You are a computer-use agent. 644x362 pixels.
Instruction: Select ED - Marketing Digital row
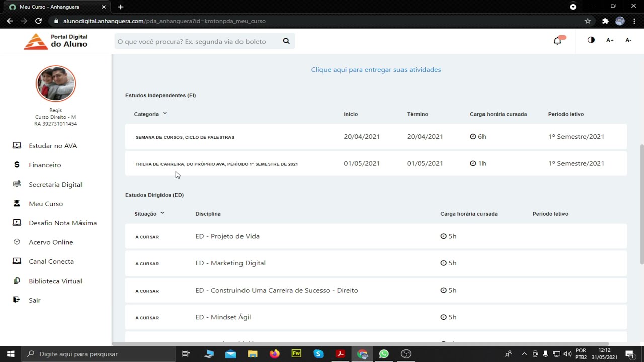pos(376,263)
